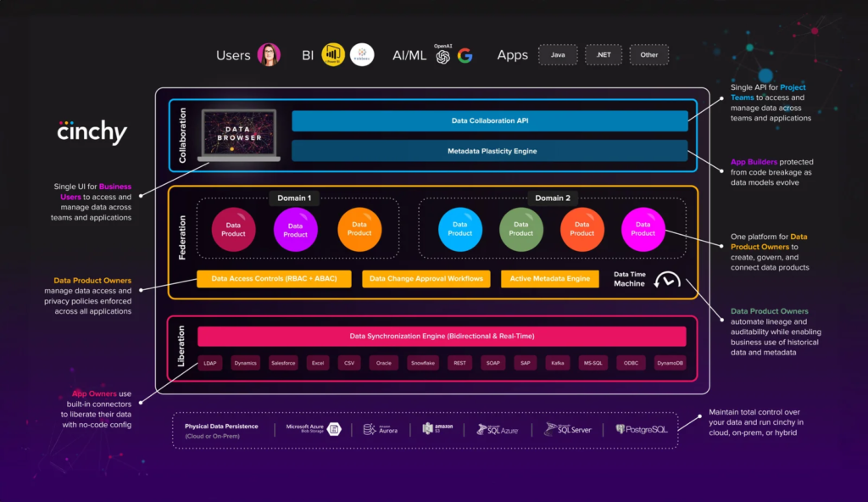The width and height of the screenshot is (868, 502).
Task: Select the LDAP connector
Action: [210, 364]
